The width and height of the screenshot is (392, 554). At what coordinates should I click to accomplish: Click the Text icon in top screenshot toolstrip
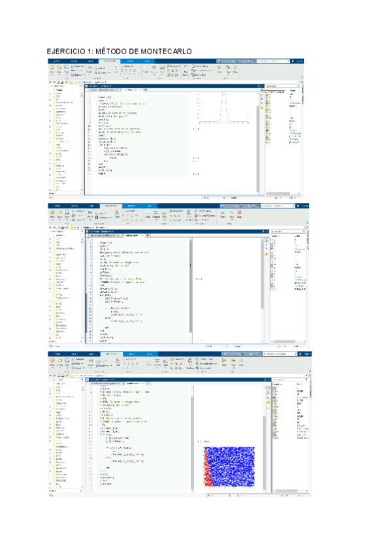pyautogui.click(x=116, y=67)
